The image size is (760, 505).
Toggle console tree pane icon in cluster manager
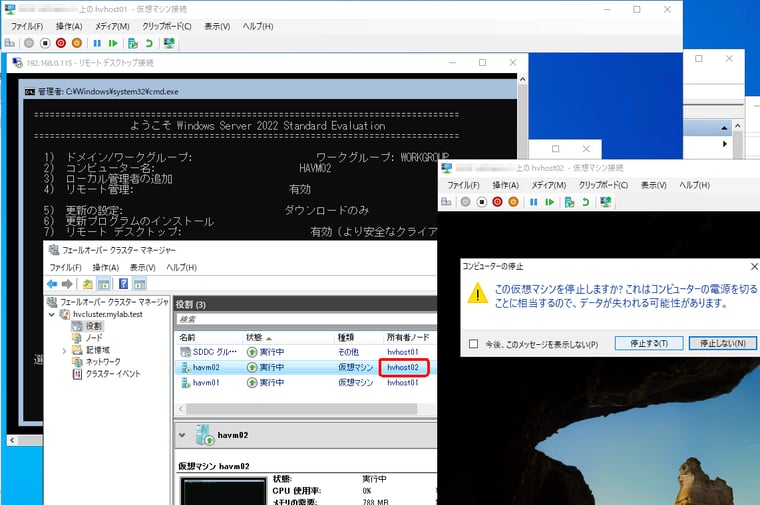click(x=103, y=284)
